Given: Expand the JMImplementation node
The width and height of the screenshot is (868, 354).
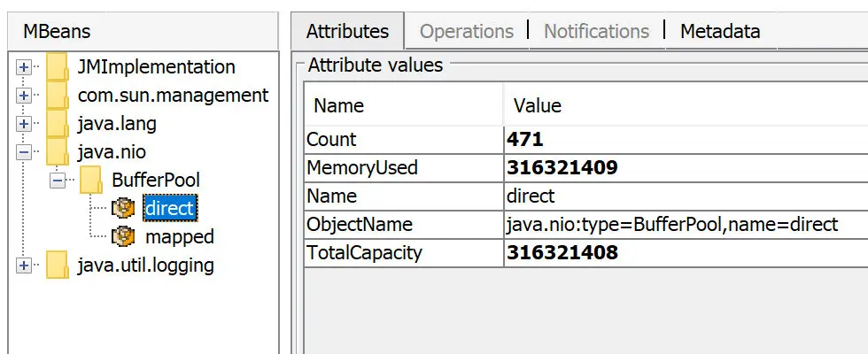Looking at the screenshot, I should [x=23, y=67].
